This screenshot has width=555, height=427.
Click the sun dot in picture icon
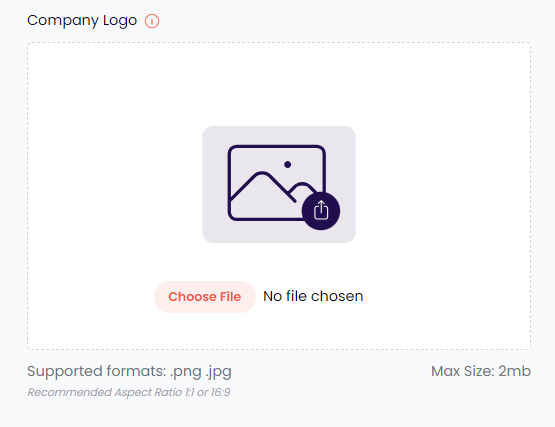pyautogui.click(x=287, y=164)
